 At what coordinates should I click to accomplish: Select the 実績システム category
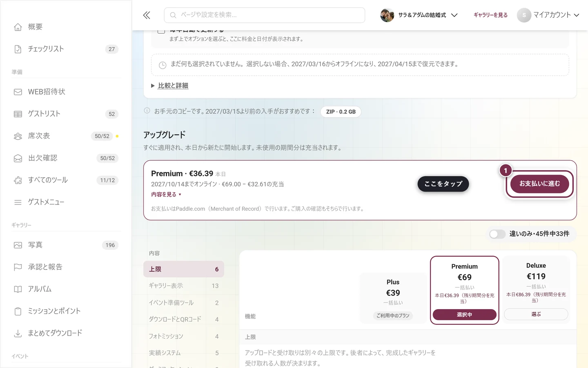click(x=184, y=353)
